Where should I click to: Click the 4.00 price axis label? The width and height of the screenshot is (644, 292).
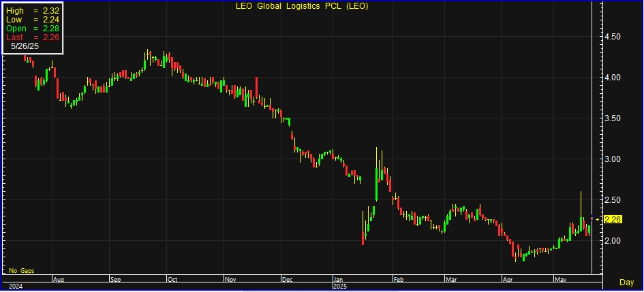point(613,77)
